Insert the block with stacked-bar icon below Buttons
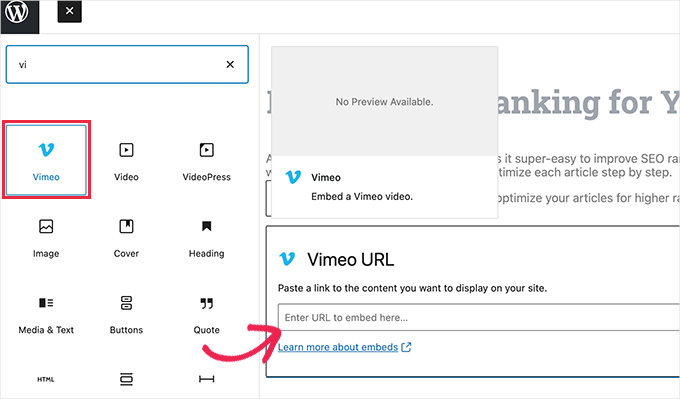This screenshot has height=399, width=680. (x=126, y=379)
